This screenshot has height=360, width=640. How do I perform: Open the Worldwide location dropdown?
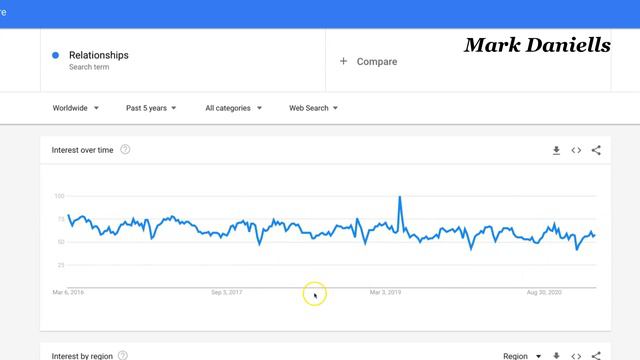click(x=76, y=108)
